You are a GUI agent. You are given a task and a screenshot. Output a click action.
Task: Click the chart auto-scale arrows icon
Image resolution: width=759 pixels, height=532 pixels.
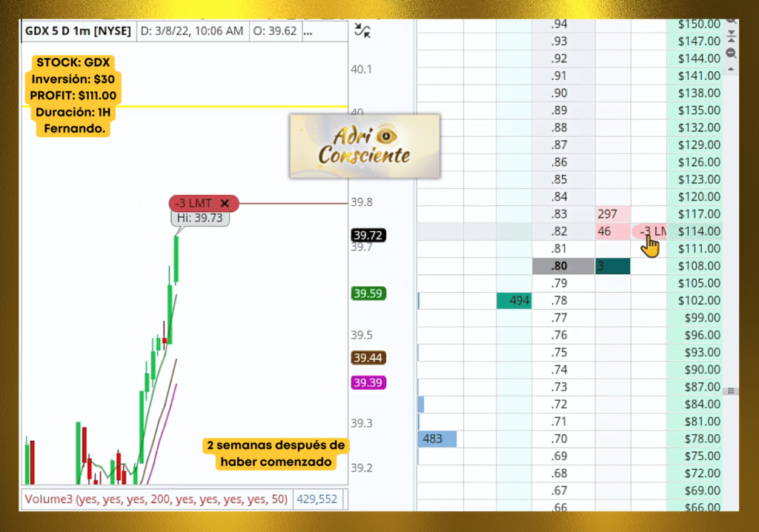[362, 30]
